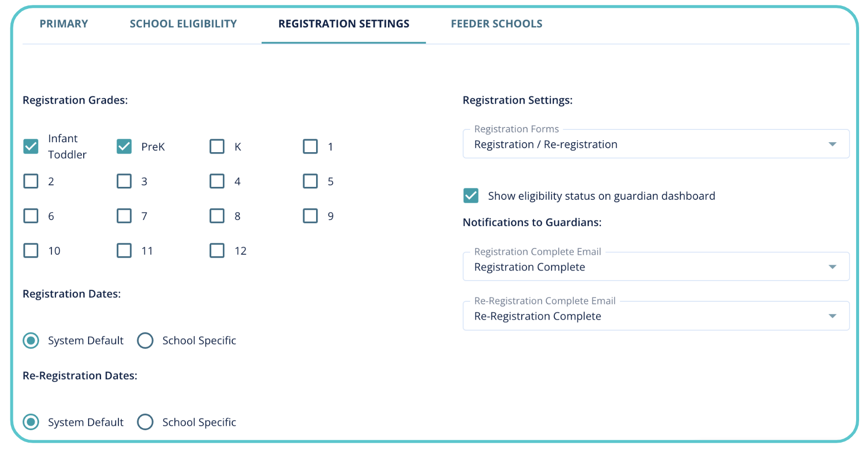Choose School Specific for Registration Dates
Viewport: 868px width, 455px height.
(x=145, y=341)
